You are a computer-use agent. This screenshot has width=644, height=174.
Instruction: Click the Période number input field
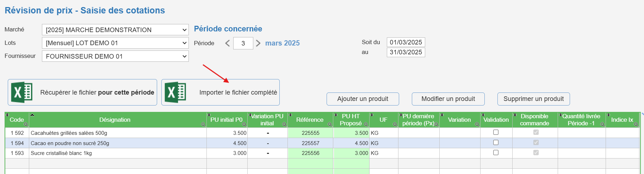coord(243,43)
